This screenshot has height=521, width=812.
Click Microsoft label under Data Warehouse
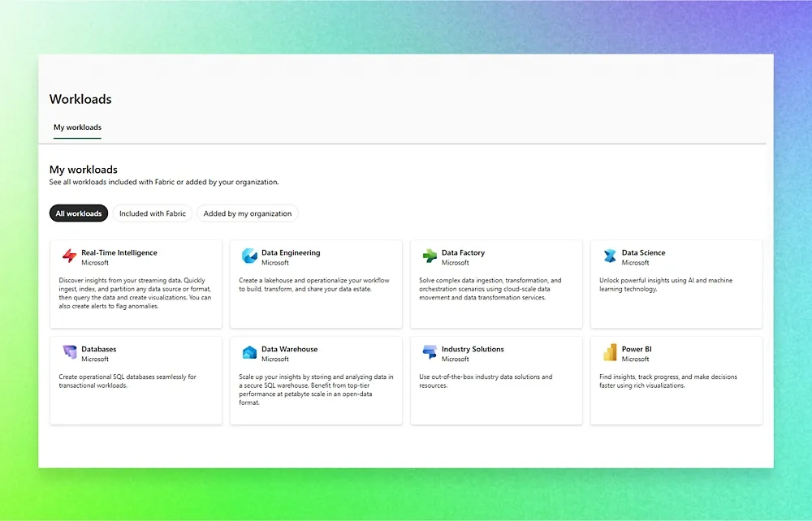coord(275,359)
